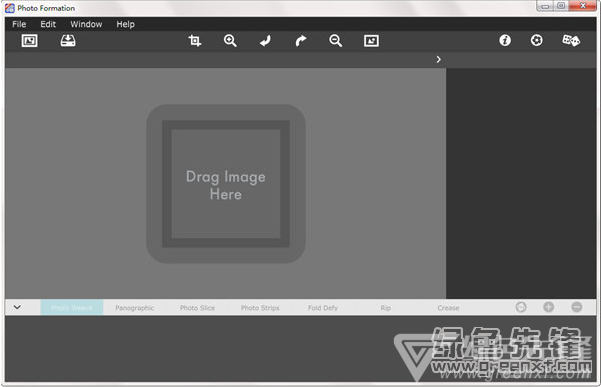Click the reset preset circular icon
Image resolution: width=601 pixels, height=387 pixels.
(521, 307)
